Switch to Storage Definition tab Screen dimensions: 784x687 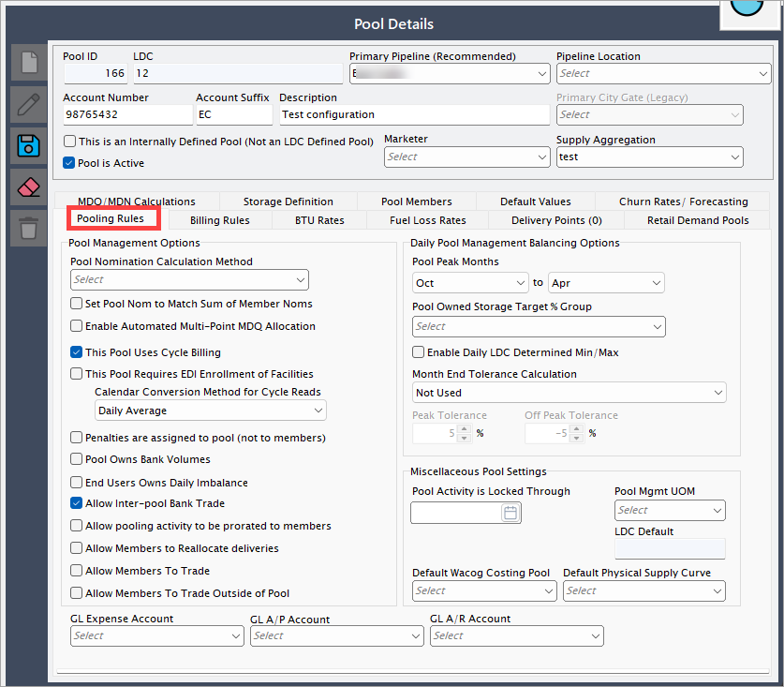[288, 202]
